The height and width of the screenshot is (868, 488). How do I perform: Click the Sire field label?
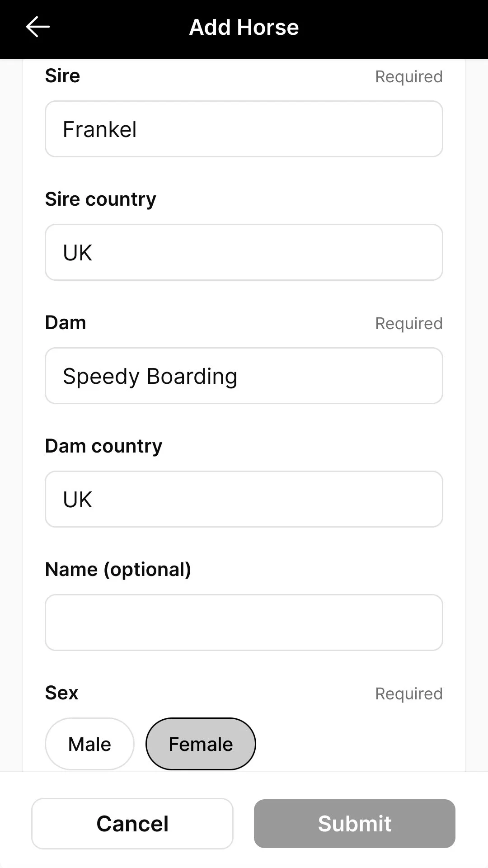[63, 76]
